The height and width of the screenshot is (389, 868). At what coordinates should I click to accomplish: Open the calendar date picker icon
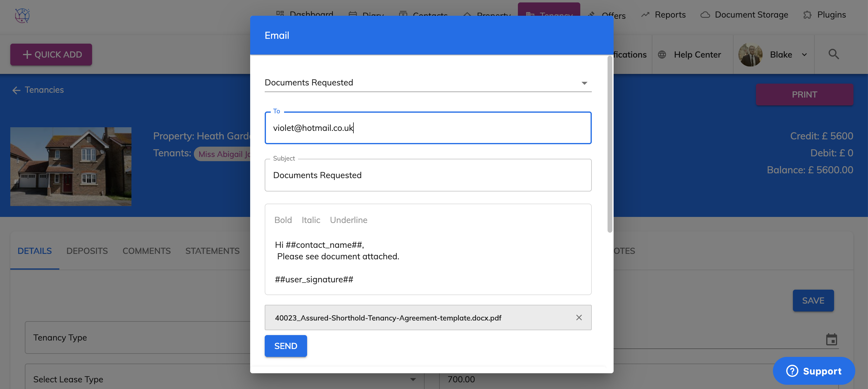[831, 339]
